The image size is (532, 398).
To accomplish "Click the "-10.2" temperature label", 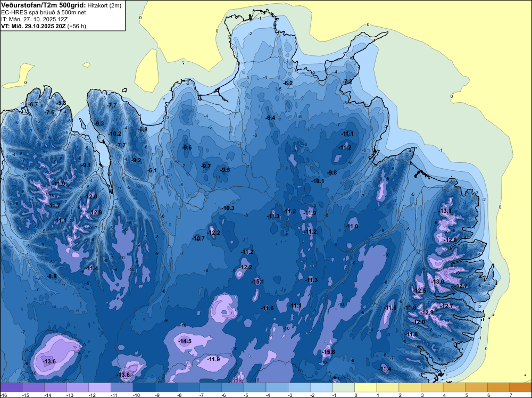I will click(x=115, y=134).
